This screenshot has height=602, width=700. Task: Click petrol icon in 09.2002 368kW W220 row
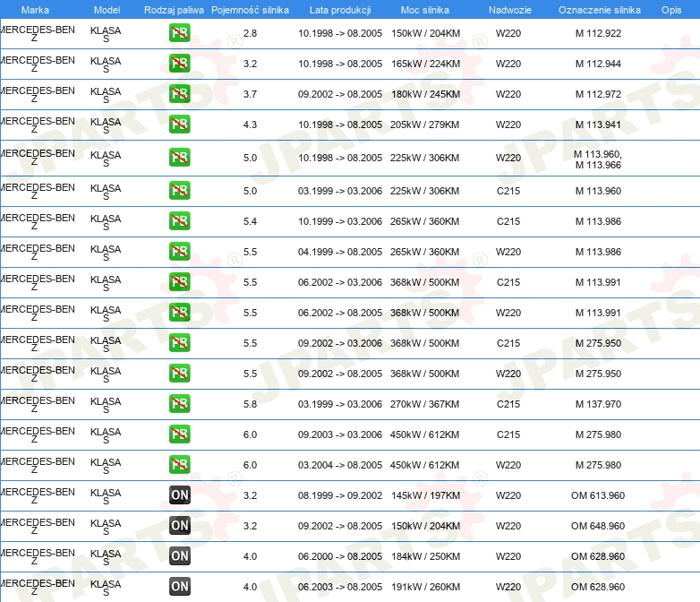tap(179, 374)
